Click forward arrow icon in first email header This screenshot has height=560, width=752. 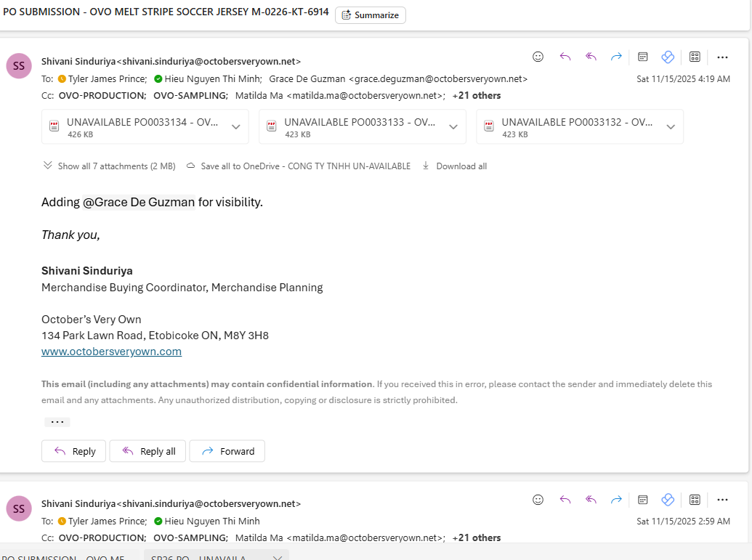tap(616, 57)
